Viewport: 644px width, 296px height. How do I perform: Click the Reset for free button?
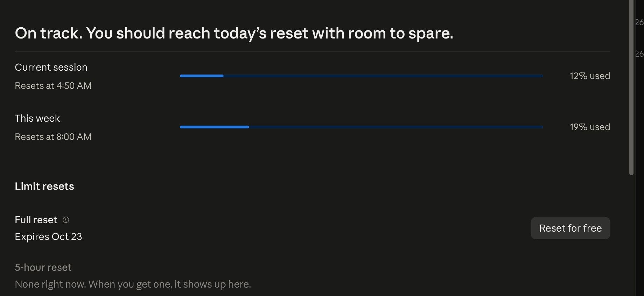(x=570, y=228)
